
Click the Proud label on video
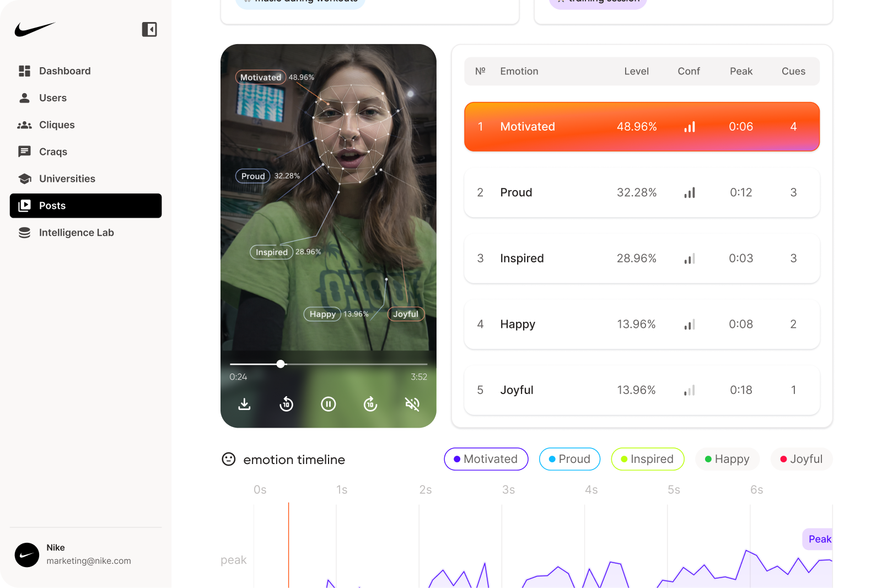[x=253, y=176]
